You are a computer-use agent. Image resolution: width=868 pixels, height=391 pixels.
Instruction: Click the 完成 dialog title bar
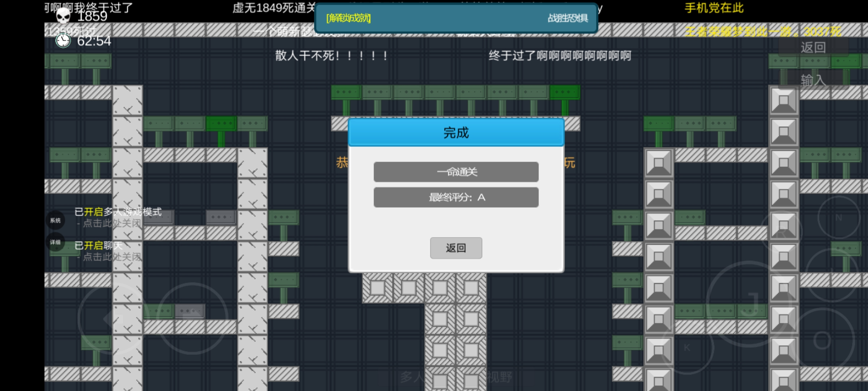click(x=456, y=133)
